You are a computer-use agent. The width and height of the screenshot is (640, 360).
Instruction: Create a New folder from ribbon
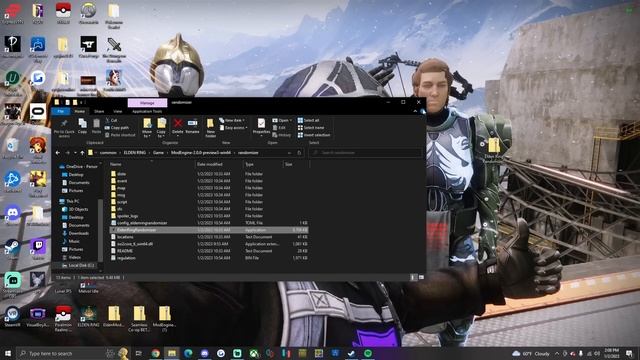tap(210, 128)
